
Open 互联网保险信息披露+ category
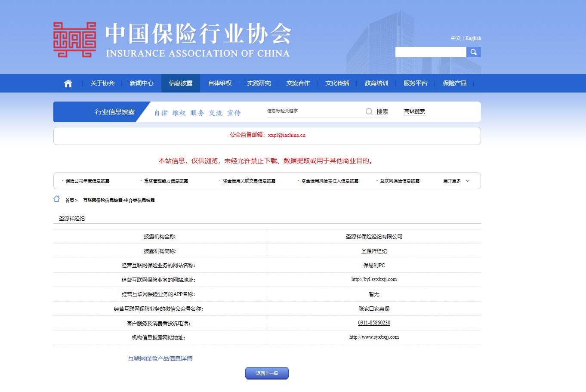click(401, 181)
